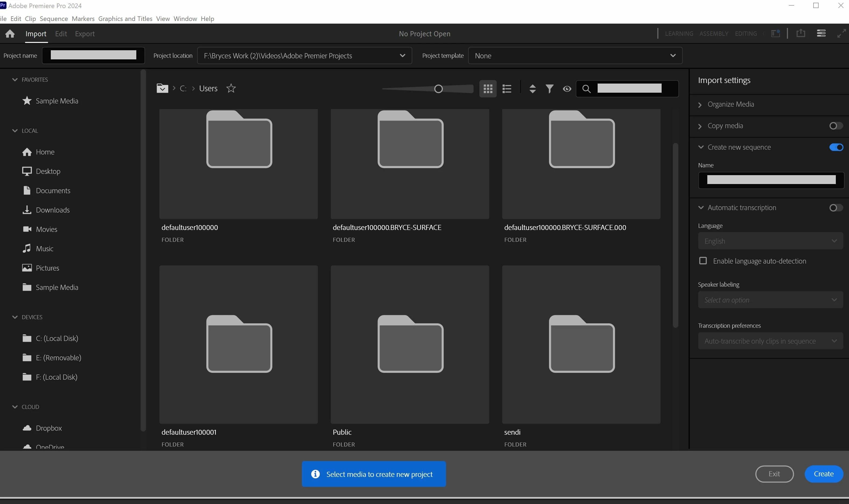This screenshot has width=849, height=504.
Task: Add Users folder to favorites star
Action: (x=231, y=88)
